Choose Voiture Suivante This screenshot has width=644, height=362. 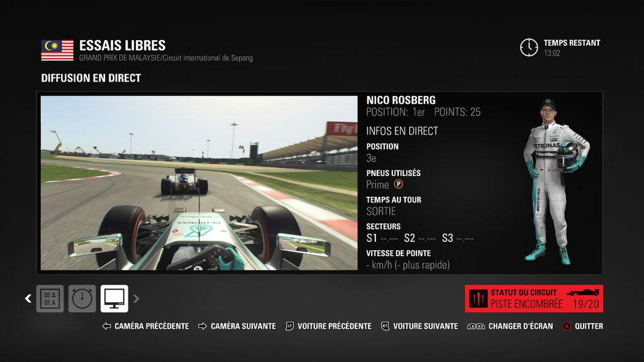point(426,326)
